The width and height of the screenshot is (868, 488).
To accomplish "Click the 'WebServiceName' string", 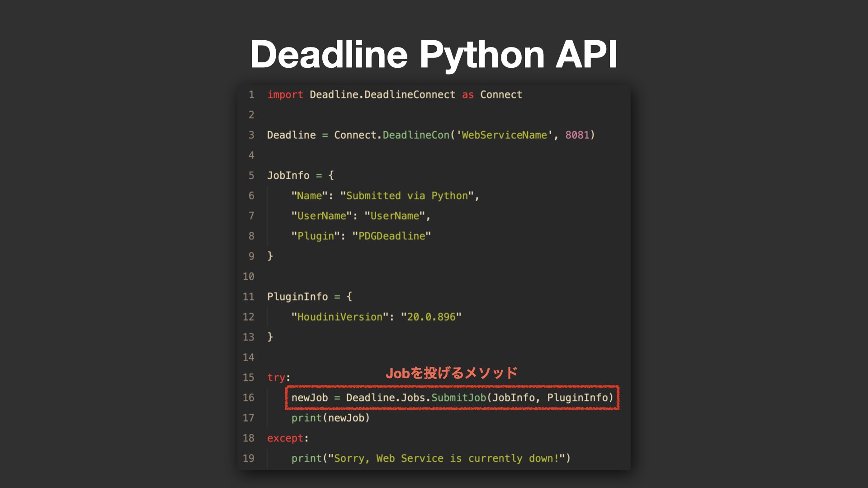I will click(504, 135).
